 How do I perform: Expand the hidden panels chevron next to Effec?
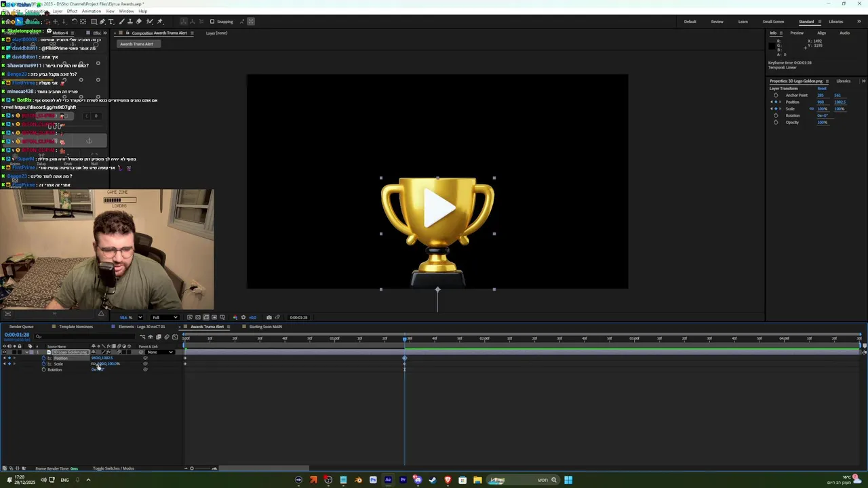105,33
